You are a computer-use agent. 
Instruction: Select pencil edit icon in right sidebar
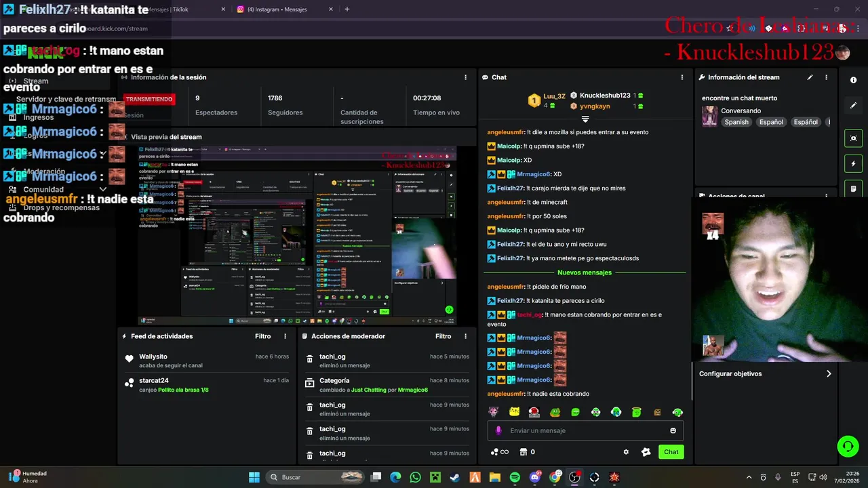coord(853,106)
